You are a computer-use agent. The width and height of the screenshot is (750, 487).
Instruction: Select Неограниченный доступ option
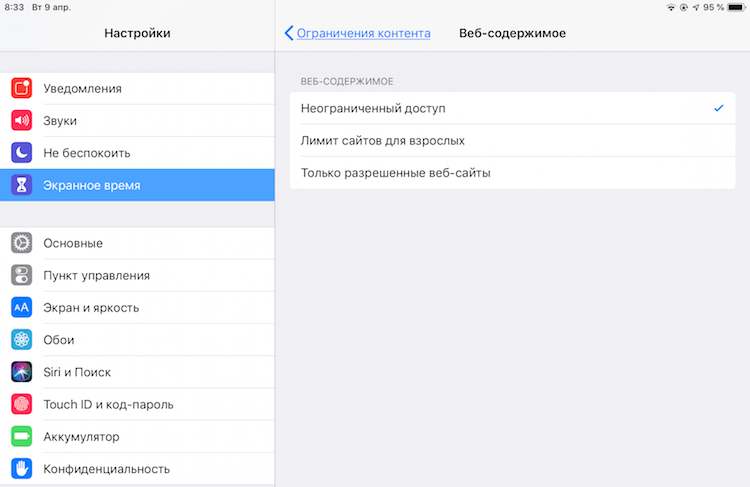click(x=512, y=108)
